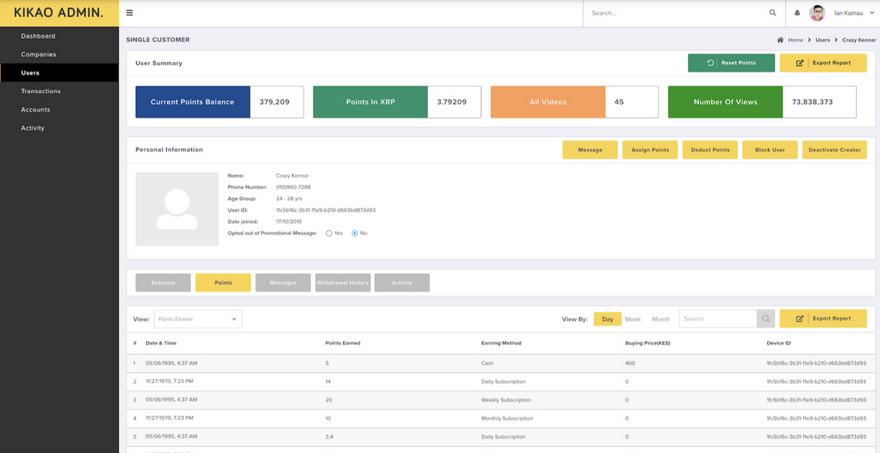This screenshot has height=453, width=880.
Task: Switch view to Week
Action: tap(632, 319)
